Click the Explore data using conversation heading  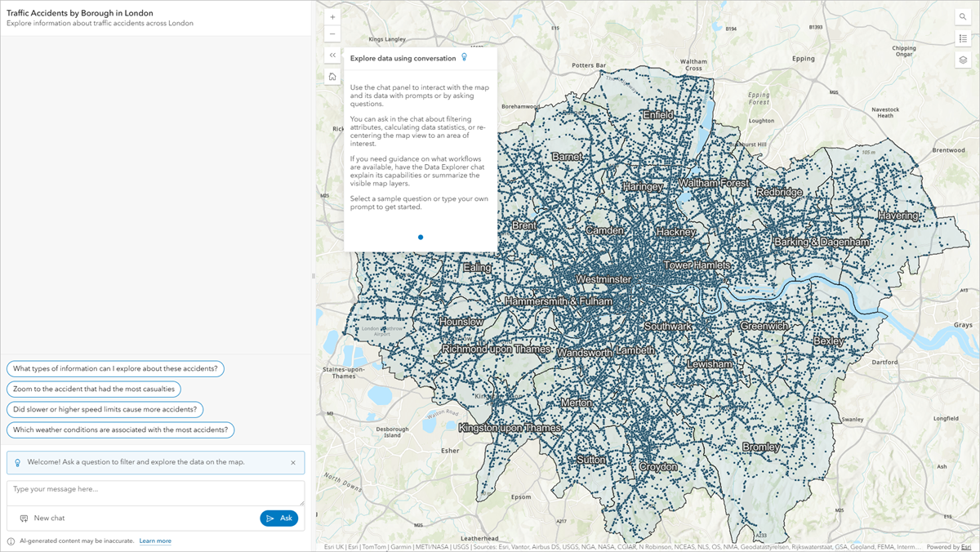click(403, 58)
